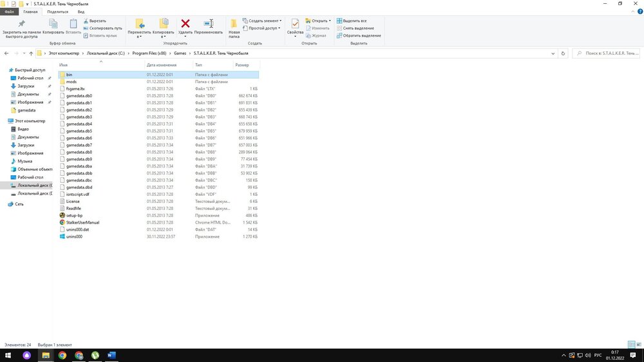The width and height of the screenshot is (644, 362).
Task: Create a new folder via ribbon icon
Action: coord(234,24)
